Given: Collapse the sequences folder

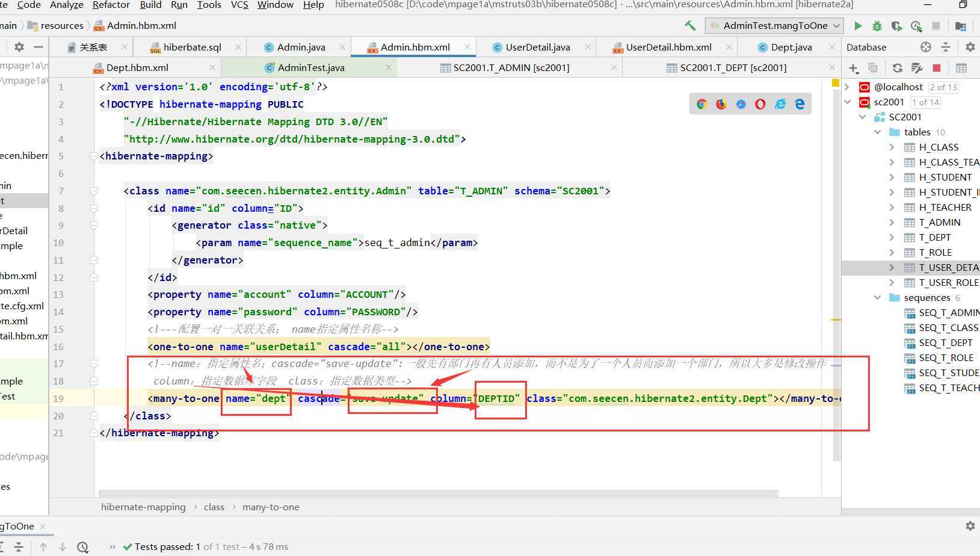Looking at the screenshot, I should coord(878,298).
